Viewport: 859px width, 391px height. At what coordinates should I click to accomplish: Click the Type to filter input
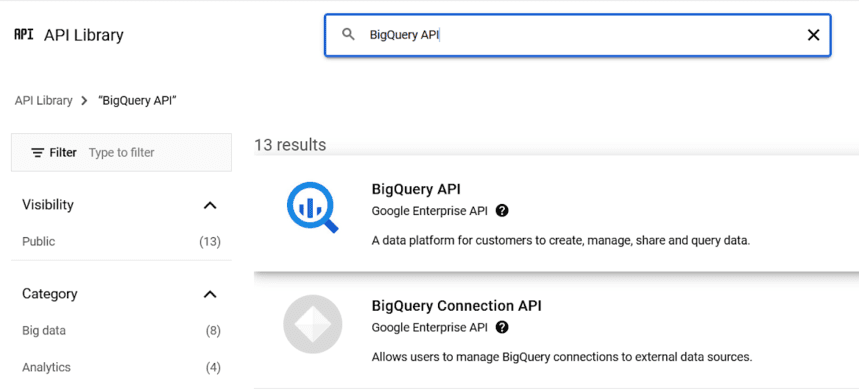[x=122, y=152]
